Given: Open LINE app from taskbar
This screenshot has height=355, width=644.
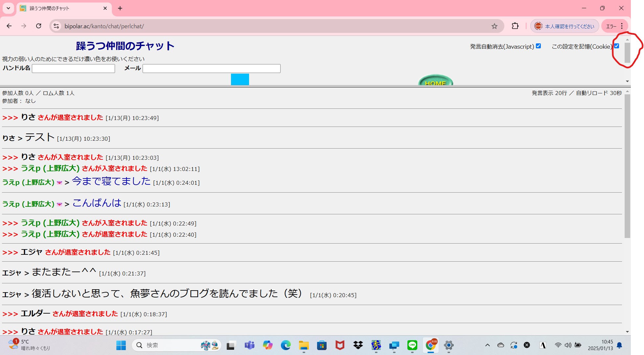Looking at the screenshot, I should tap(412, 345).
